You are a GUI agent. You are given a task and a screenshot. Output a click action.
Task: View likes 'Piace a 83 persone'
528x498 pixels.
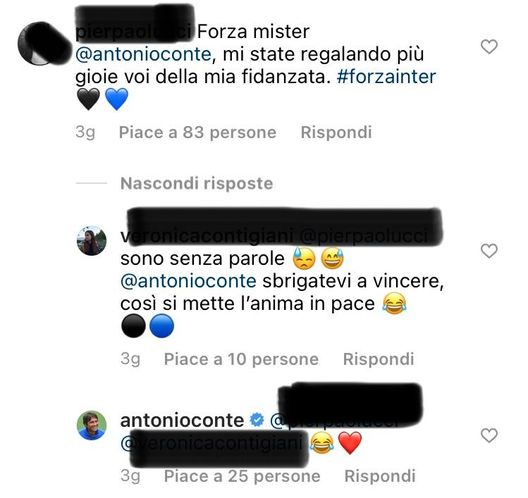198,132
